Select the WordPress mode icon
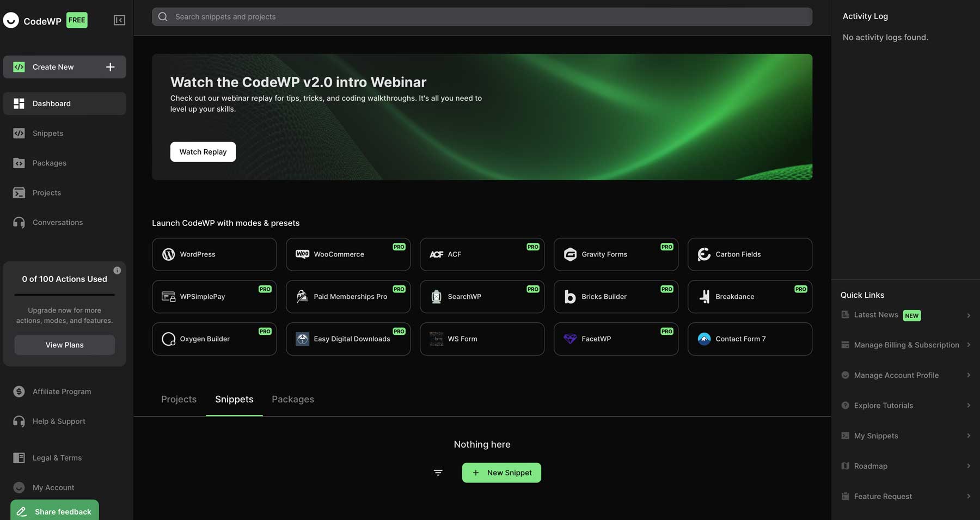Screen dimensions: 980x520 tap(168, 254)
